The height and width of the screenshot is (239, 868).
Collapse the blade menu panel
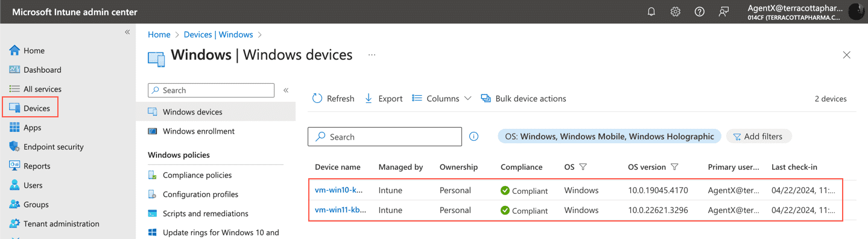click(x=286, y=90)
